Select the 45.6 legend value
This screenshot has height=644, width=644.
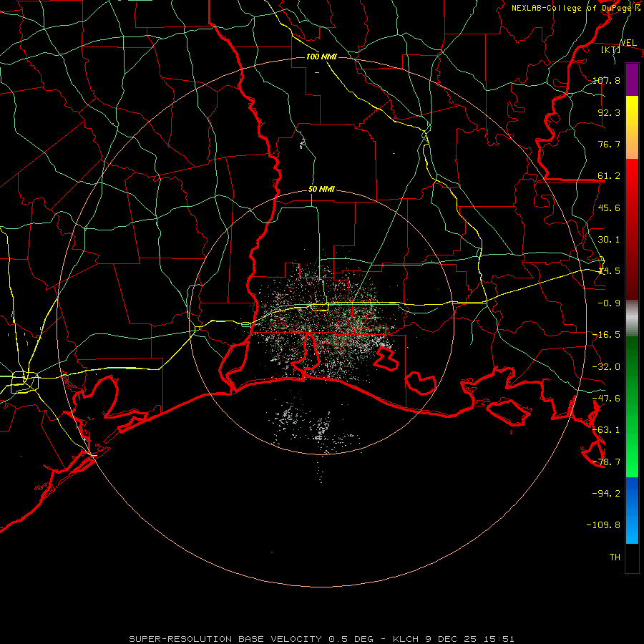[609, 208]
